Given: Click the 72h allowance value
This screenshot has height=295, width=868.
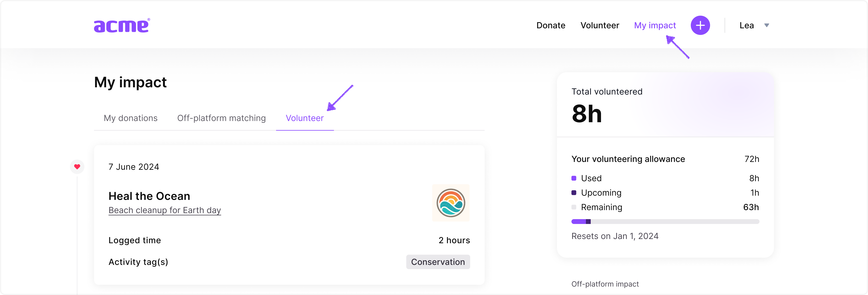Looking at the screenshot, I should (x=752, y=159).
